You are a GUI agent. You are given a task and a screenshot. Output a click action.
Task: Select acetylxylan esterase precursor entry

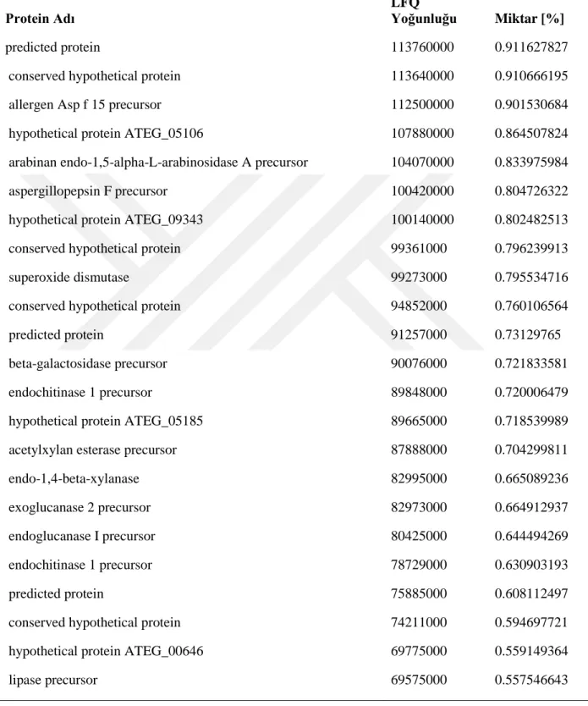click(x=92, y=450)
